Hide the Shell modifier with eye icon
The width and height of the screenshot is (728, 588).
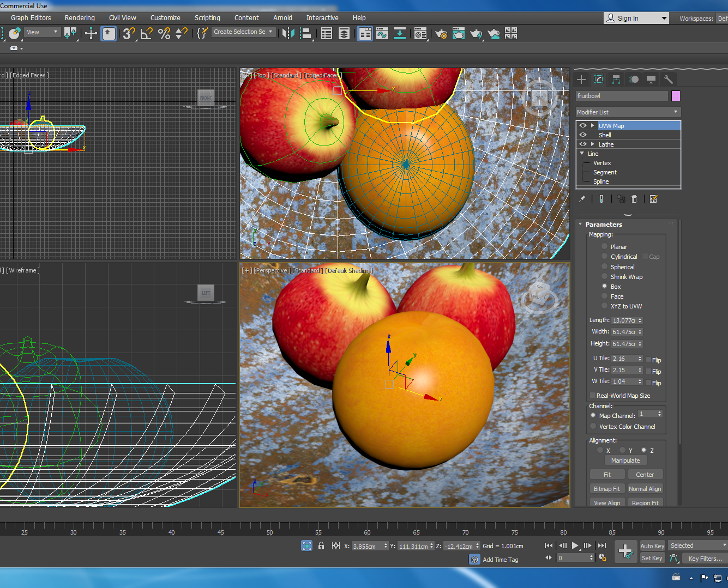583,135
